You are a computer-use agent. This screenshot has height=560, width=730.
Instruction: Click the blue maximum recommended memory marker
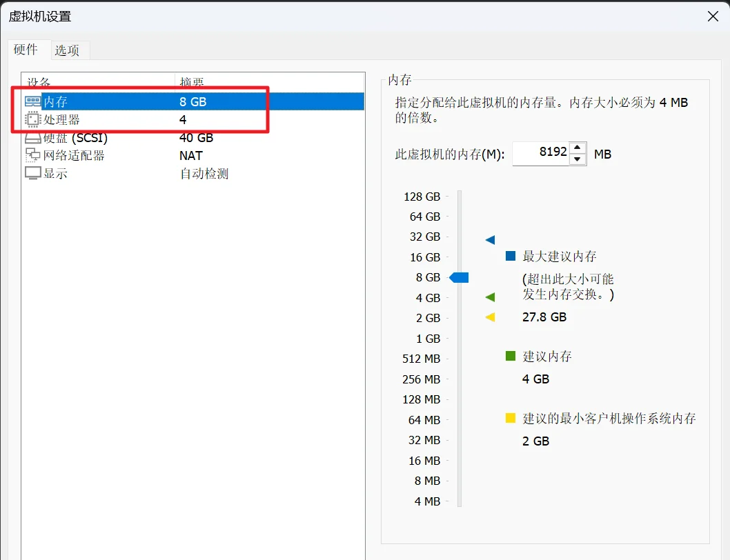point(491,240)
